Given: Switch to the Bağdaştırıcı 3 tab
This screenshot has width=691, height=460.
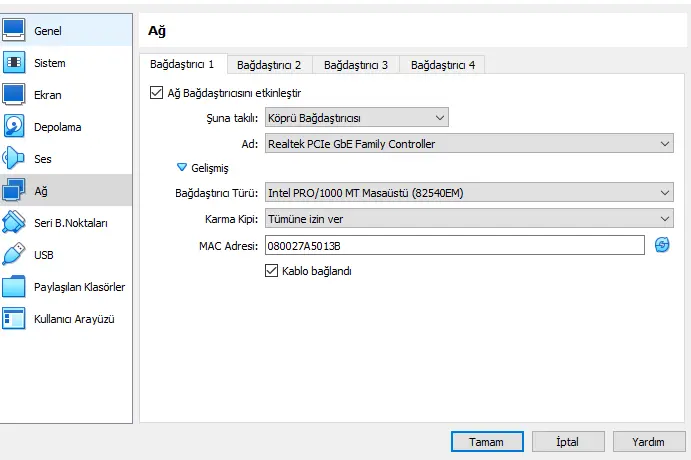Looking at the screenshot, I should point(356,65).
